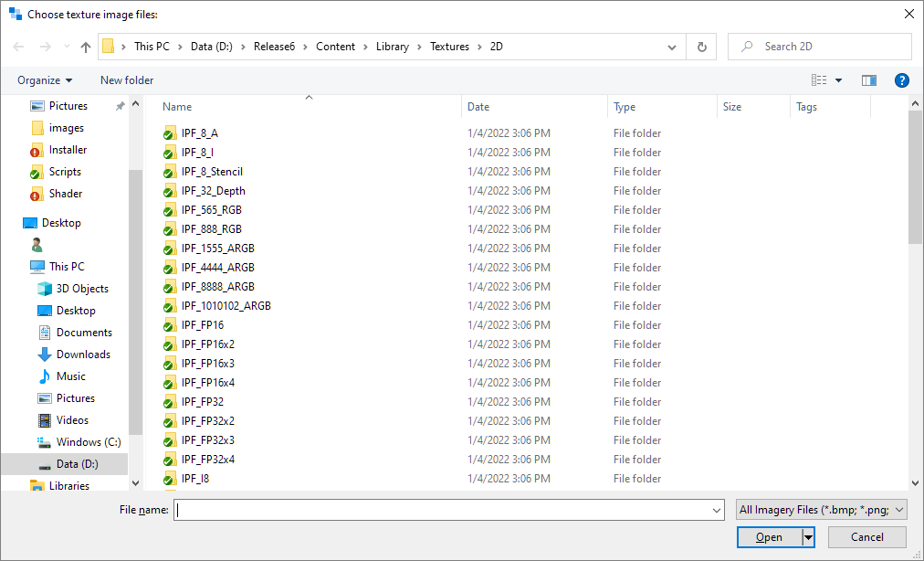Toggle the preview pane
Screen dimensions: 924x561
pyautogui.click(x=869, y=80)
